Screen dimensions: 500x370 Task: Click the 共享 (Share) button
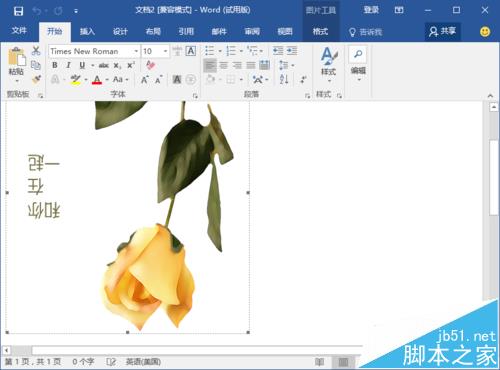pyautogui.click(x=443, y=31)
